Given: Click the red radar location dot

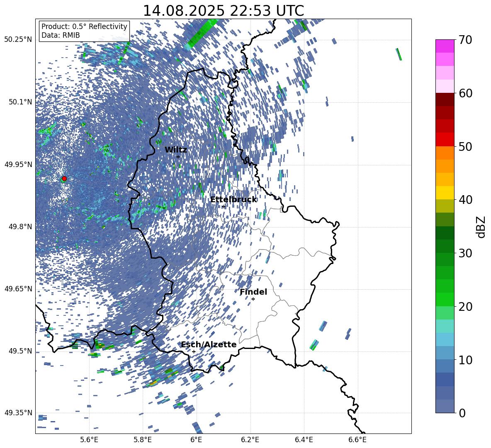Looking at the screenshot, I should coord(64,179).
